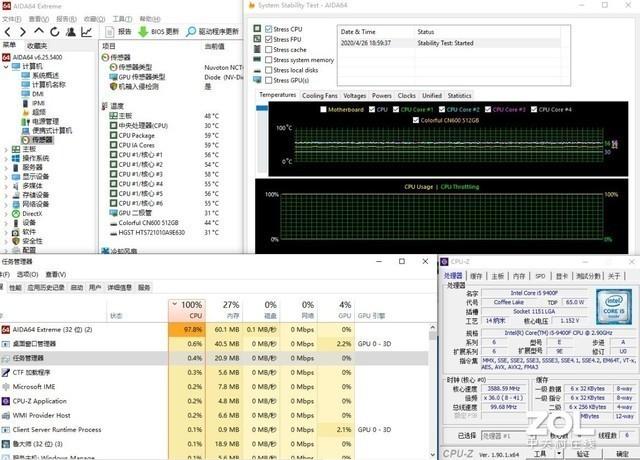Collapse the Computer tree node
The height and width of the screenshot is (460, 640).
pos(6,67)
